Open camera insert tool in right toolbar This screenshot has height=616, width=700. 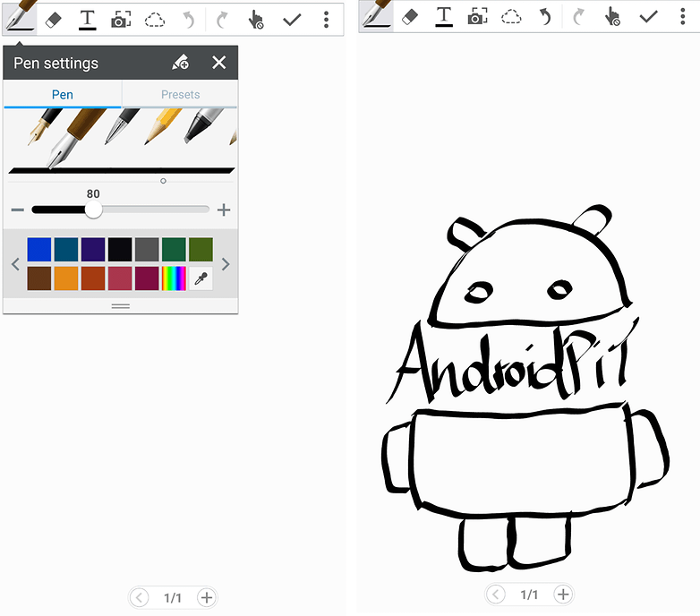pyautogui.click(x=477, y=17)
